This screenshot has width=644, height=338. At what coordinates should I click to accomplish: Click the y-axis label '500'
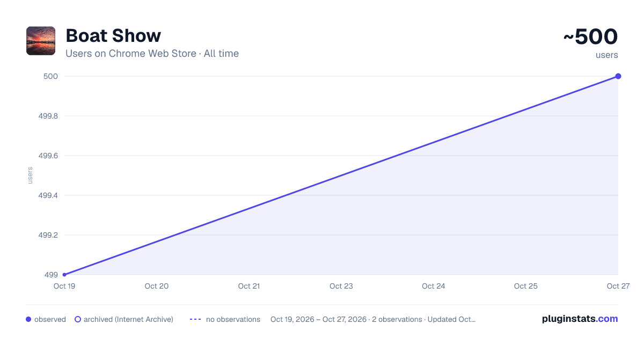[x=50, y=76]
